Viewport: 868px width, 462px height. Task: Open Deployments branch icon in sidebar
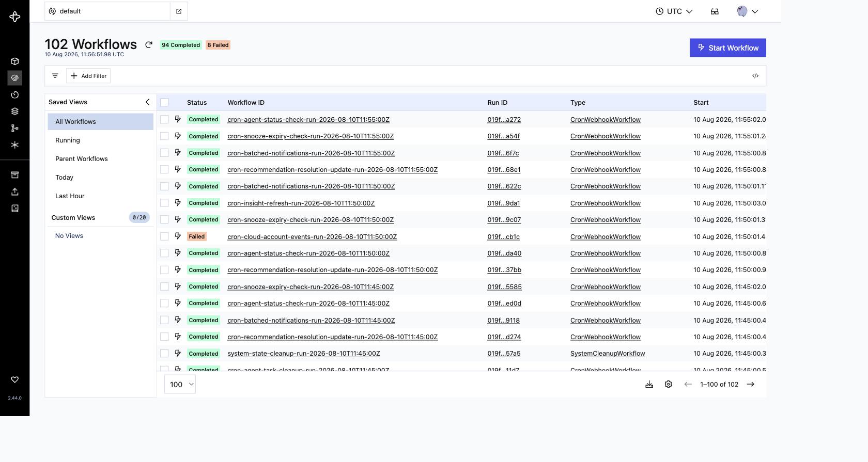tap(15, 128)
